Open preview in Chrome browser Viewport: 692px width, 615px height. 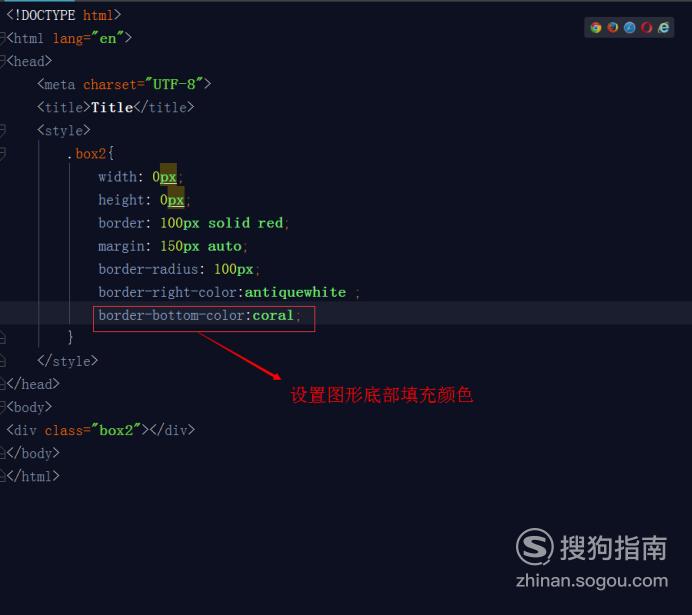click(596, 28)
